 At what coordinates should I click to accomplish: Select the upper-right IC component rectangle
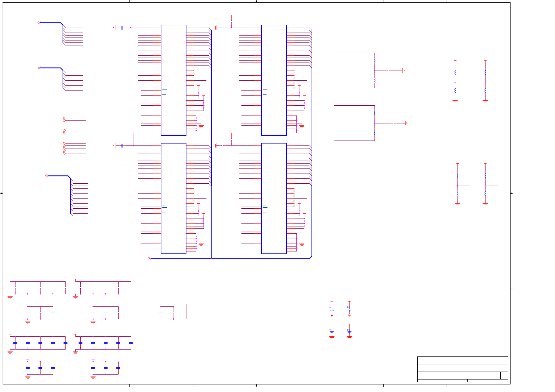pos(274,80)
